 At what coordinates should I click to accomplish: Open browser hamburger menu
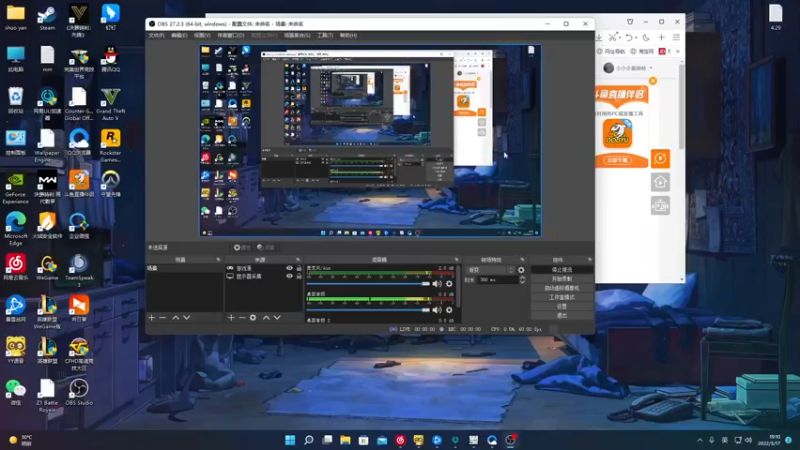tap(677, 37)
